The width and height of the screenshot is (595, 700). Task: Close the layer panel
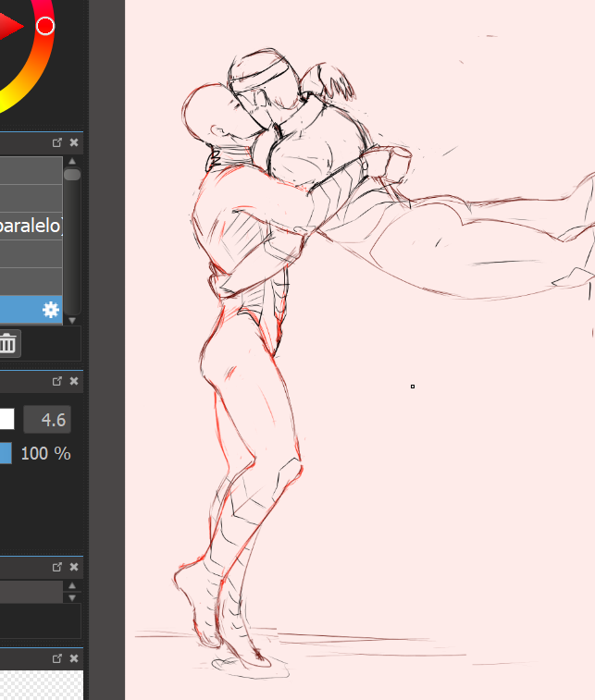74,142
